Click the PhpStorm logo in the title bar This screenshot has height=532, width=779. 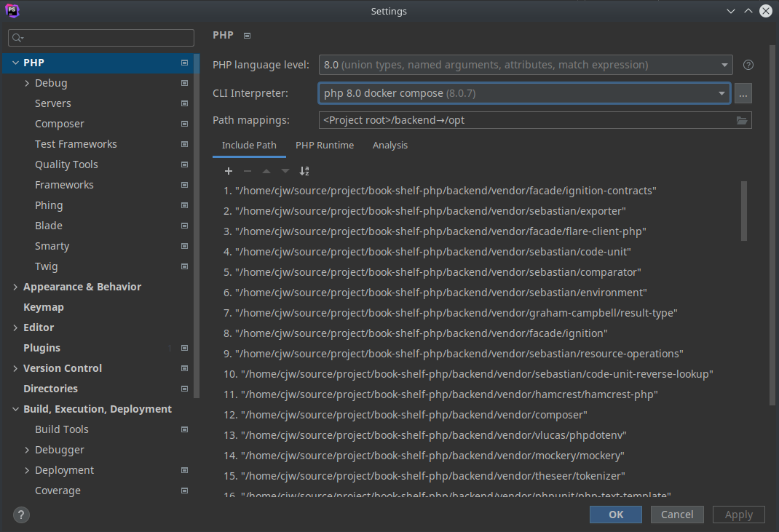tap(12, 11)
